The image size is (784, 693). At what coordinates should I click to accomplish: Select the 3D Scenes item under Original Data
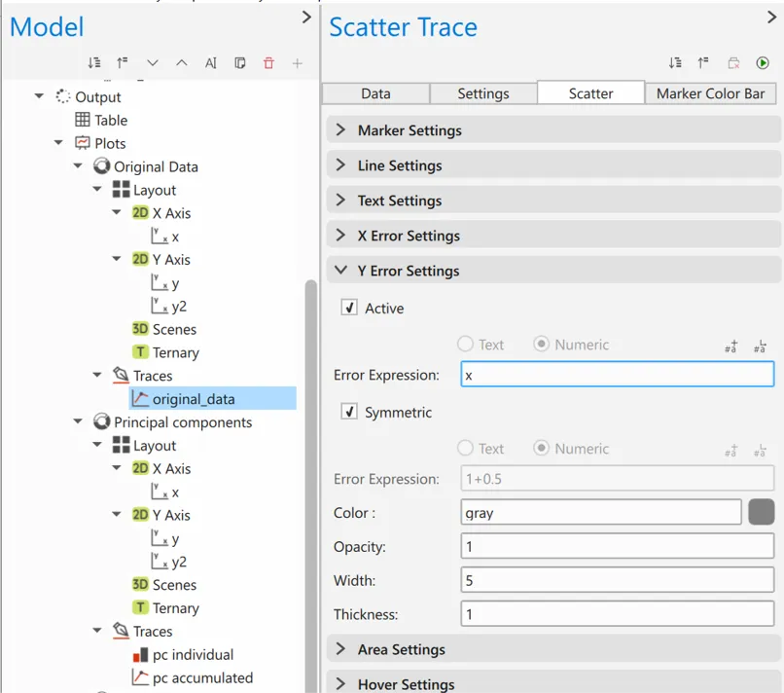pyautogui.click(x=164, y=329)
